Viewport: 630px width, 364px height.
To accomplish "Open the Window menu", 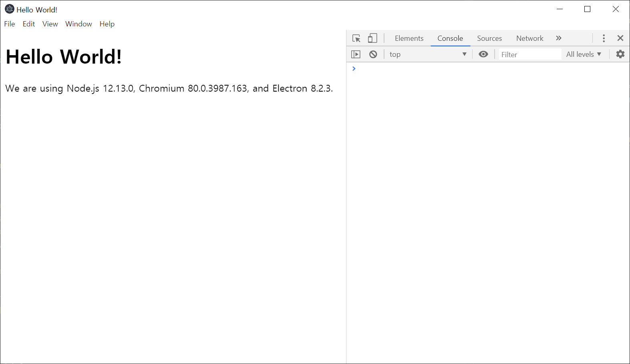I will point(78,24).
